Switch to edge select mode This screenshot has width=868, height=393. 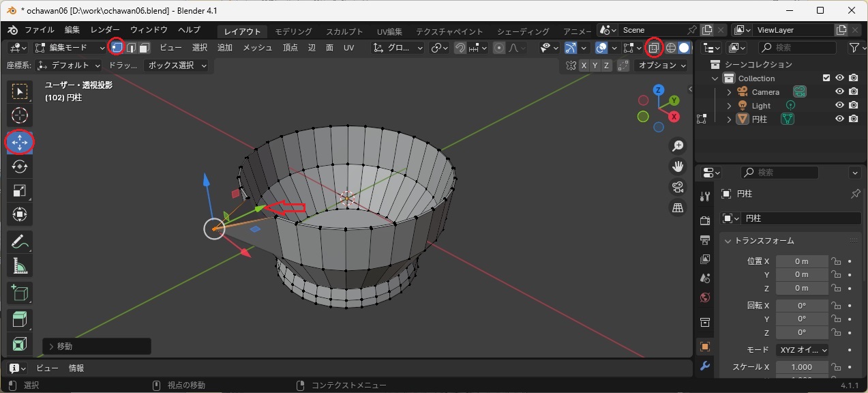[131, 48]
